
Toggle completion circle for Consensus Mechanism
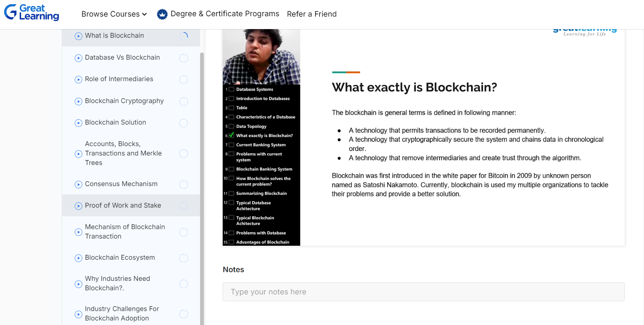tap(184, 185)
